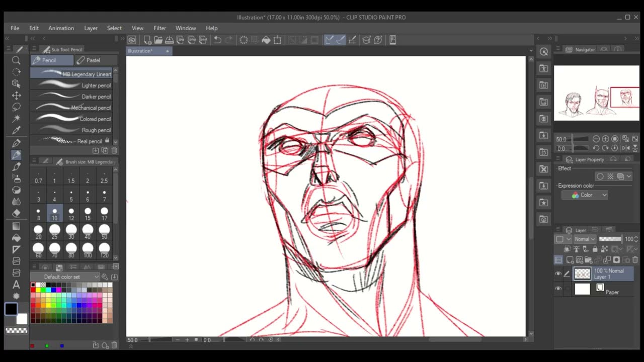Screen dimensions: 644x362
Task: Click the Clear (sparkle) icon in command bar
Action: point(244,40)
